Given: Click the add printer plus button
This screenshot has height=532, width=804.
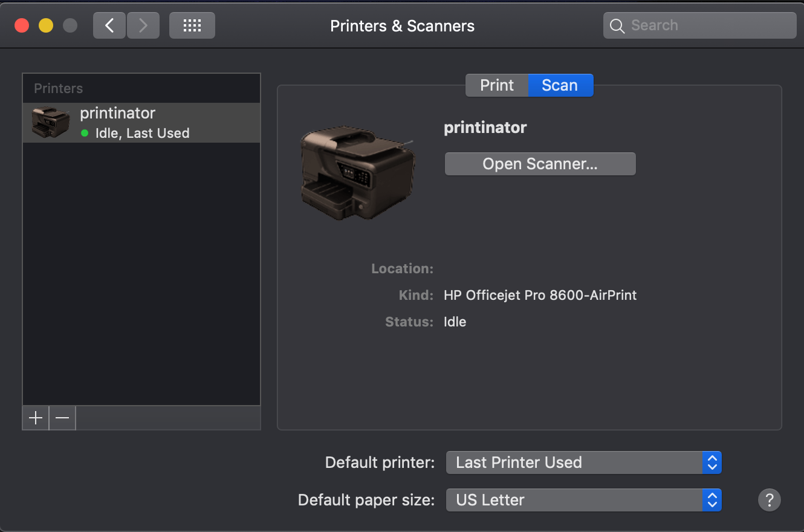Looking at the screenshot, I should click(35, 418).
